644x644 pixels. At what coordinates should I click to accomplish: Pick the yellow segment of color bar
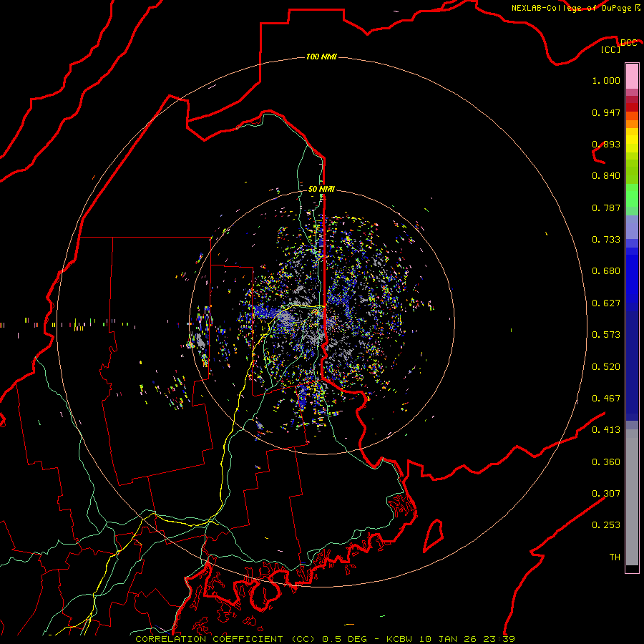pos(632,140)
